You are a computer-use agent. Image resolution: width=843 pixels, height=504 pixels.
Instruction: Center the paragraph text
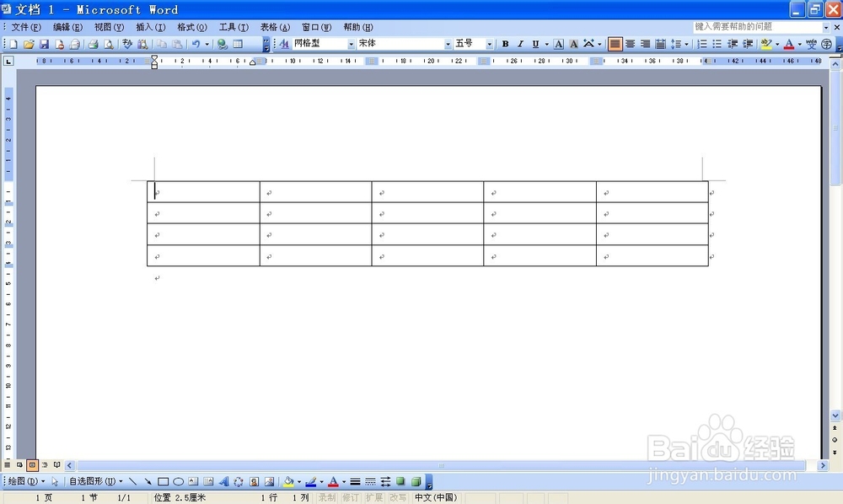point(630,44)
